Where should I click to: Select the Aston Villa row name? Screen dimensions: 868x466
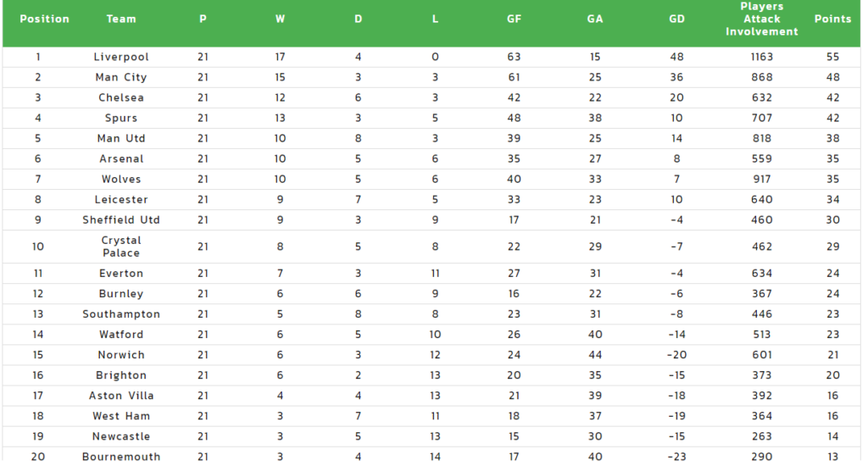click(121, 396)
